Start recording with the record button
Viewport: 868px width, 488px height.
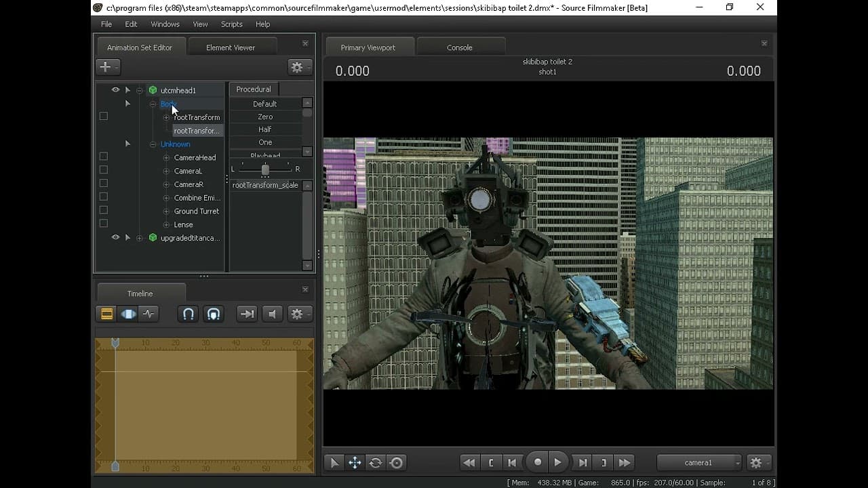click(537, 462)
